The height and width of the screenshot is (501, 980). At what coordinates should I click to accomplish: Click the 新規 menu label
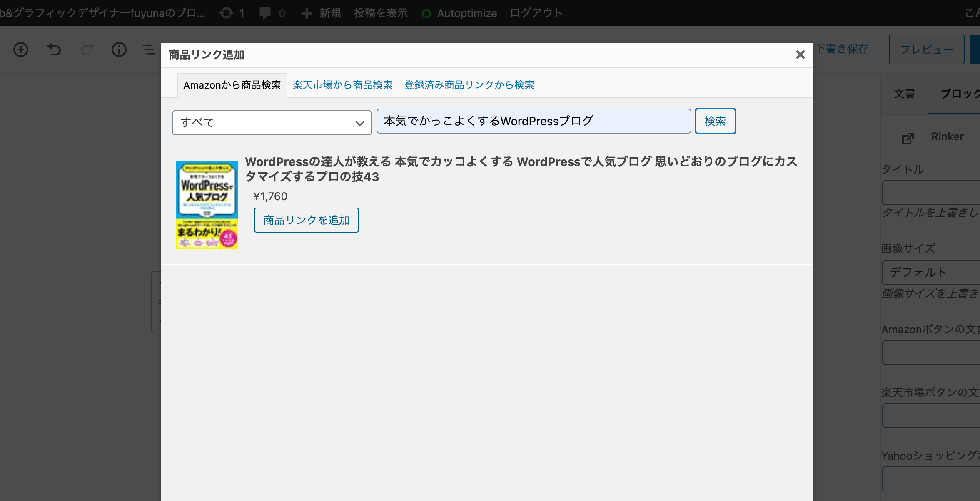(331, 13)
